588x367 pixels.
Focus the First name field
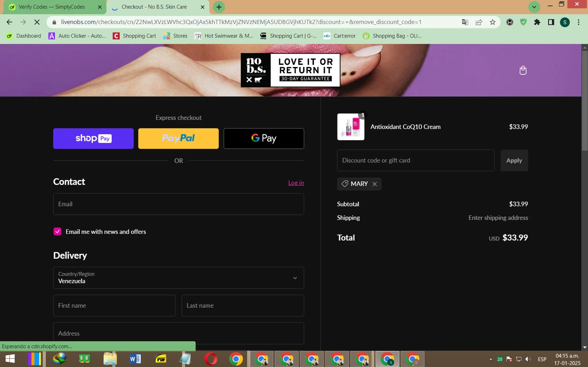pos(114,306)
